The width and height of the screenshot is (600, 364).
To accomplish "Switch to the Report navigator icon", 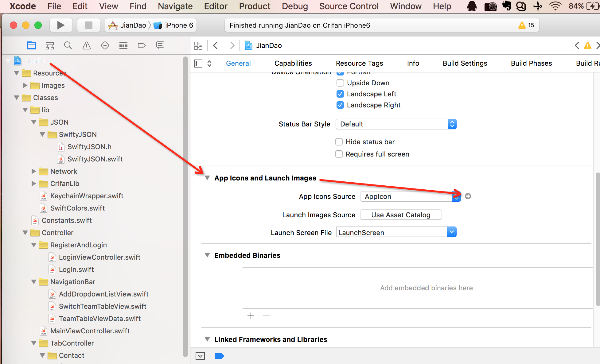I will point(160,45).
